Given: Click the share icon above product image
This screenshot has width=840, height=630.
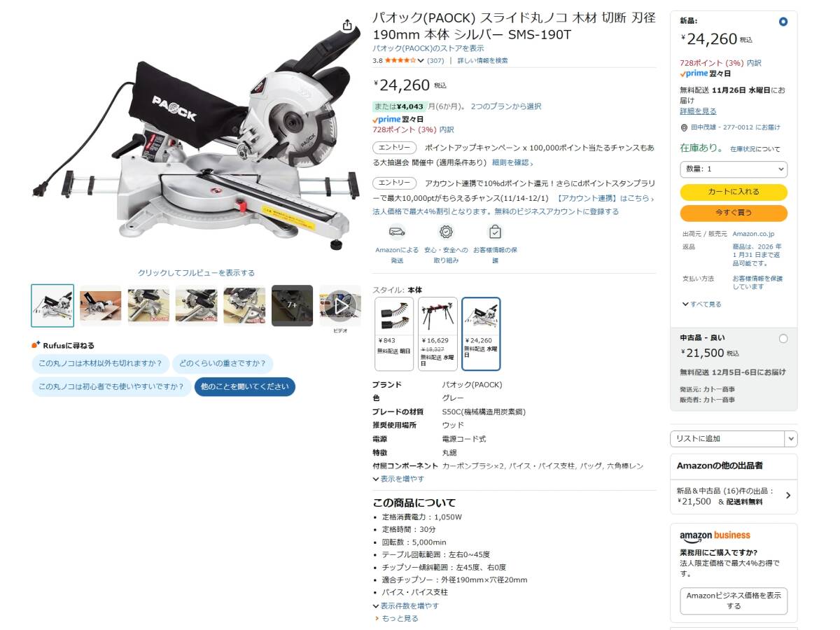Looking at the screenshot, I should pos(347,25).
